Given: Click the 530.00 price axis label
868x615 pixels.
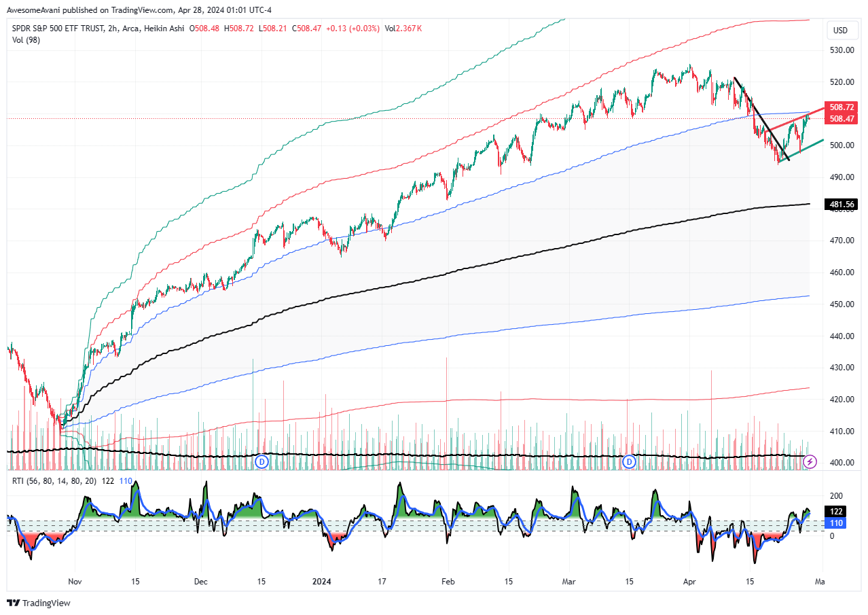Looking at the screenshot, I should (841, 50).
